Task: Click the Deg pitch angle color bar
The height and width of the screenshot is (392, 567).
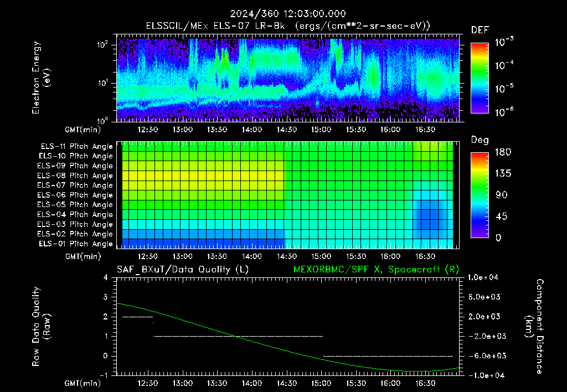Action: click(x=480, y=195)
